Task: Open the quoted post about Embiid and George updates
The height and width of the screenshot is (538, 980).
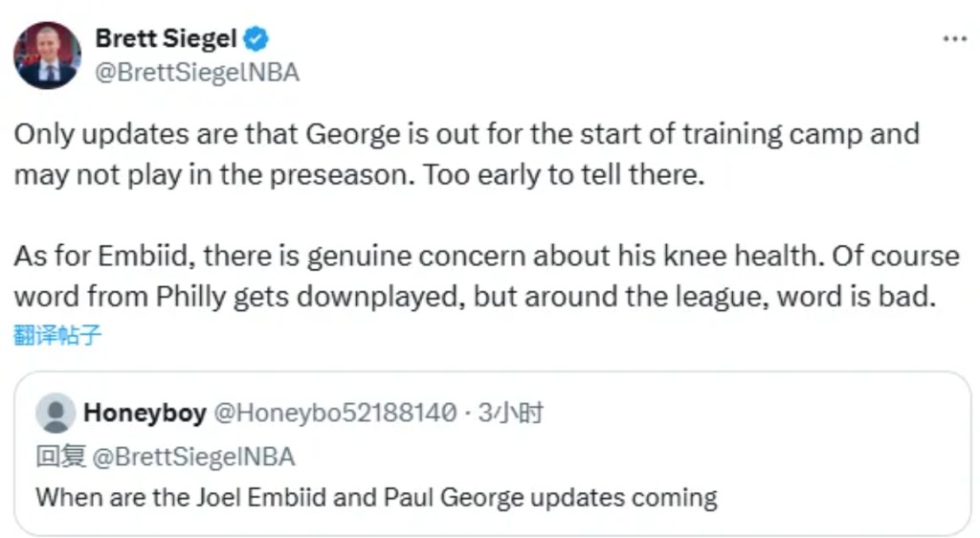Action: point(492,498)
